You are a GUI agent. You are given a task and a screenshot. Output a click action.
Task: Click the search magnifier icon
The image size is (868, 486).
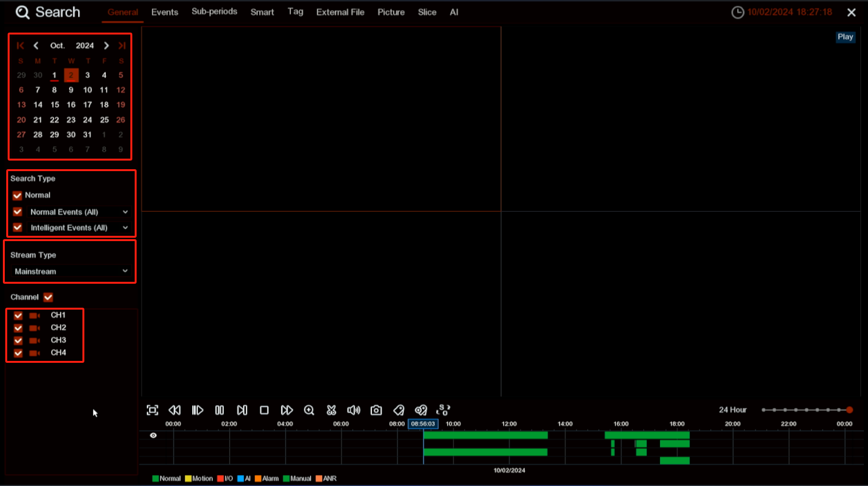(x=23, y=12)
